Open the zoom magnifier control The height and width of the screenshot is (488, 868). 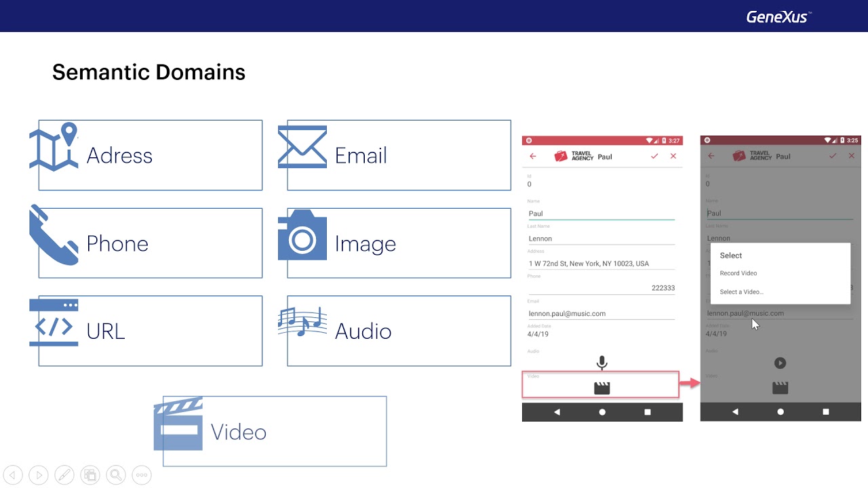pos(116,475)
